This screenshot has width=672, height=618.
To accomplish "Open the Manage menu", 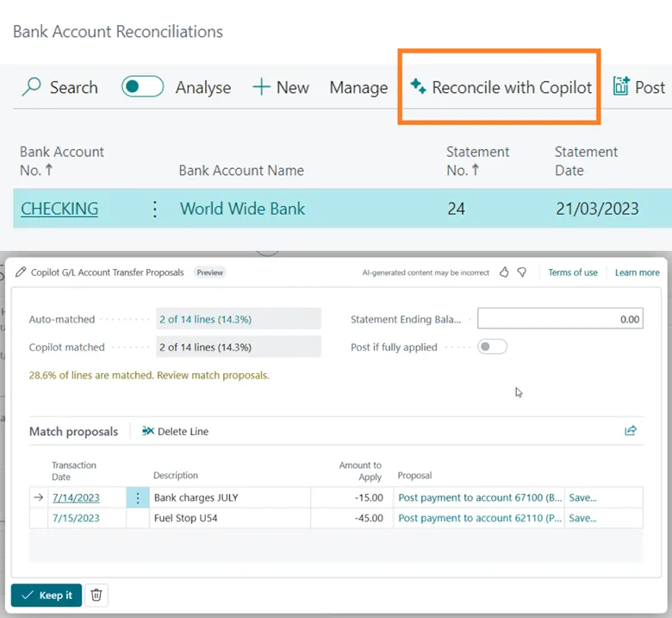I will (x=358, y=88).
